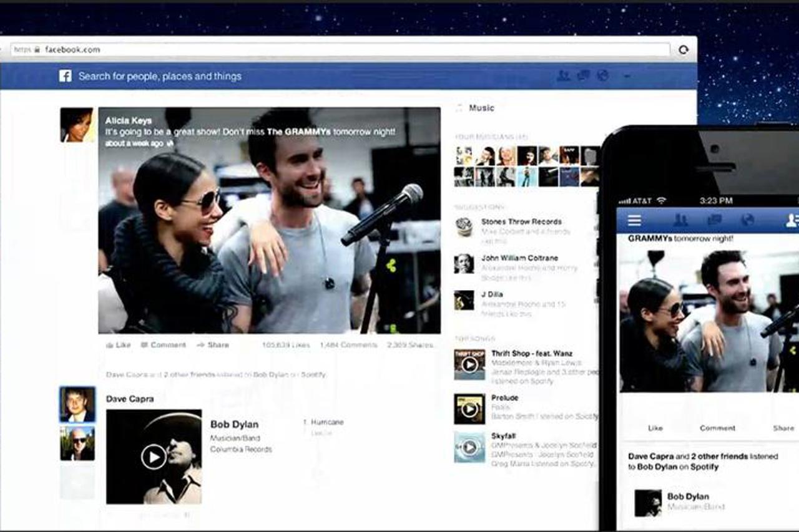Open the Dave Capra name heading in the browser
This screenshot has height=532, width=799.
(x=130, y=399)
